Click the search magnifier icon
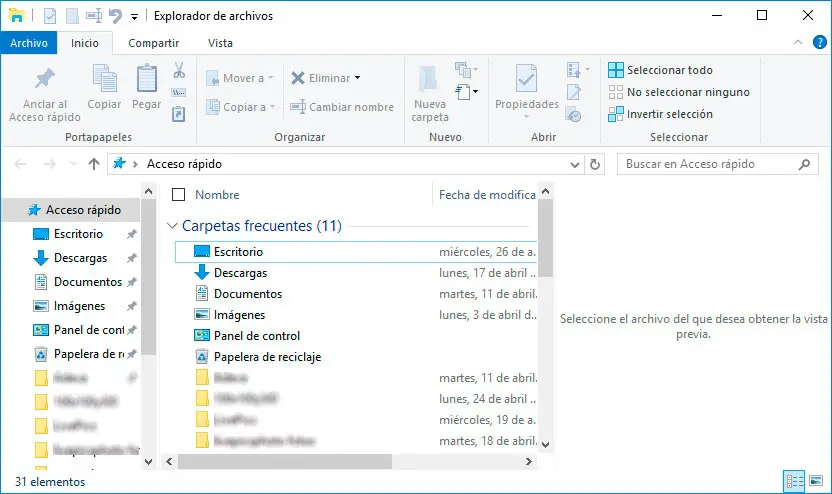Image resolution: width=832 pixels, height=494 pixels. coord(804,164)
